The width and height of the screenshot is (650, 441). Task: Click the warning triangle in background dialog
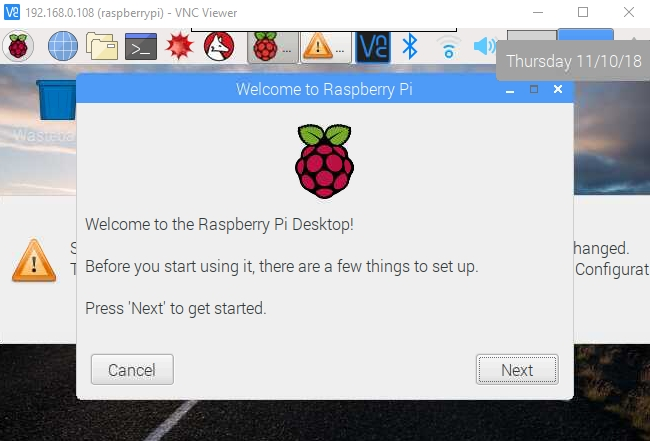pyautogui.click(x=34, y=261)
